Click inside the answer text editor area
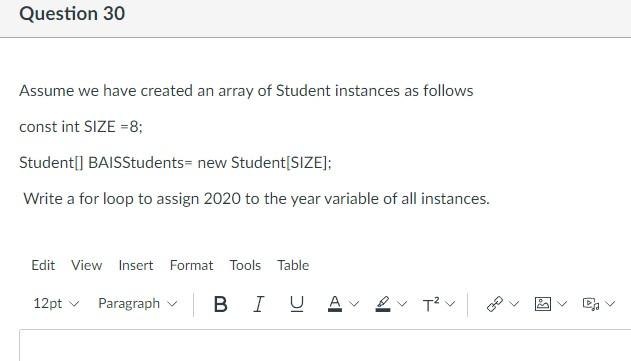 tap(325, 346)
